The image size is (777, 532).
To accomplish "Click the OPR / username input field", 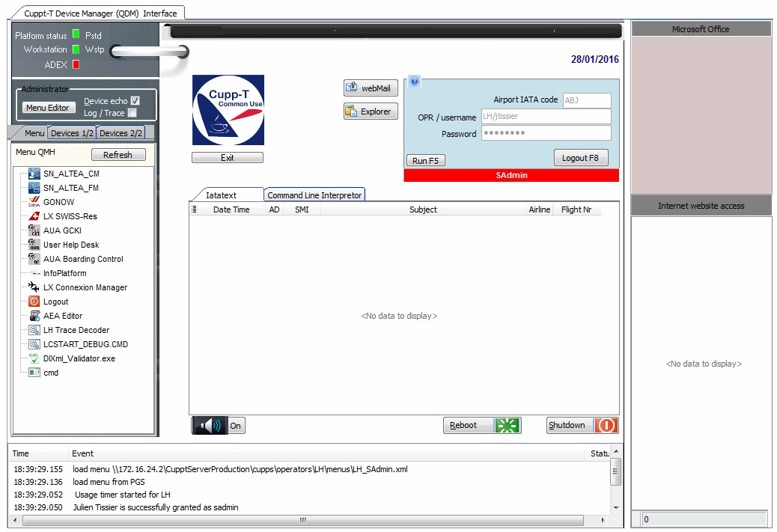I will (x=546, y=117).
